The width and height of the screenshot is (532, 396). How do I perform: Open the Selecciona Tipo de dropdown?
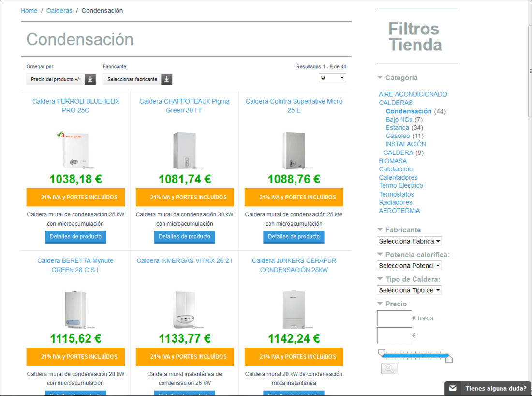pos(409,290)
